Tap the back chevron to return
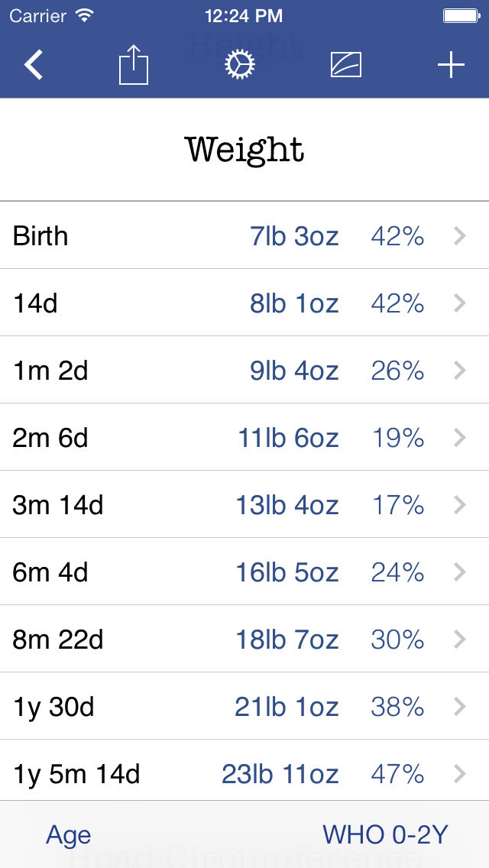 [x=34, y=65]
